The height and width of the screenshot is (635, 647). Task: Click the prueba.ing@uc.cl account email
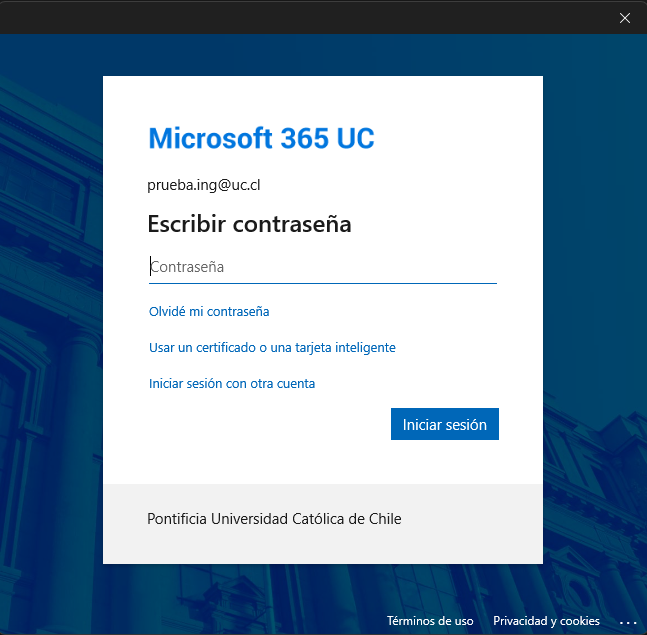(x=204, y=185)
